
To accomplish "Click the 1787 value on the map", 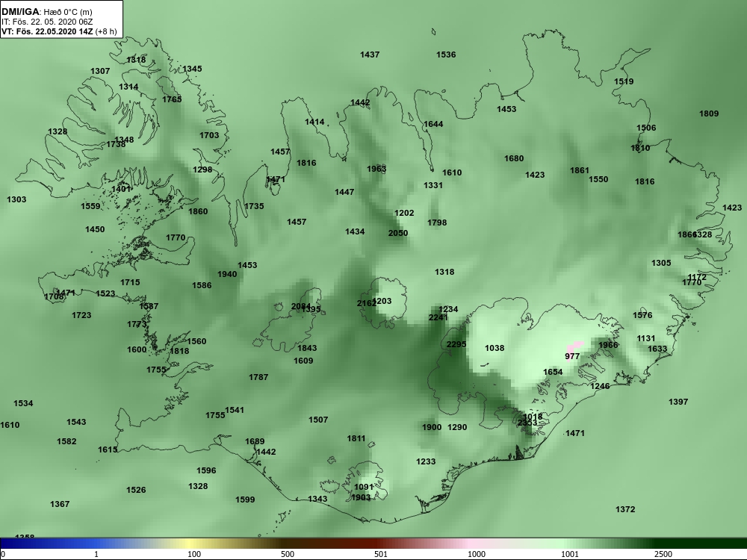I will tap(258, 378).
